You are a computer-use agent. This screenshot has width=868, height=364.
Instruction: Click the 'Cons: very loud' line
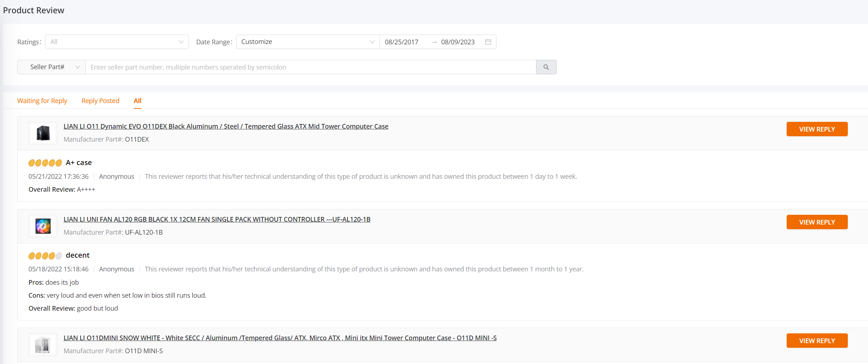click(117, 295)
